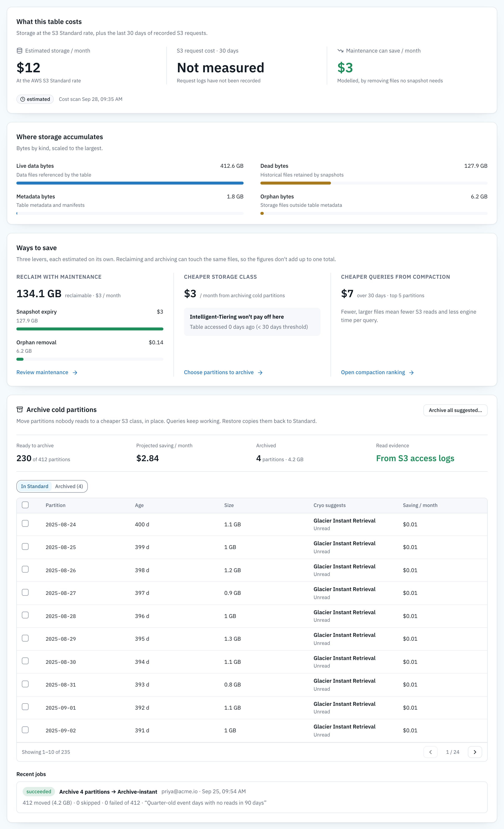Tick the checkbox for partition 2025-08-27

[x=25, y=592]
